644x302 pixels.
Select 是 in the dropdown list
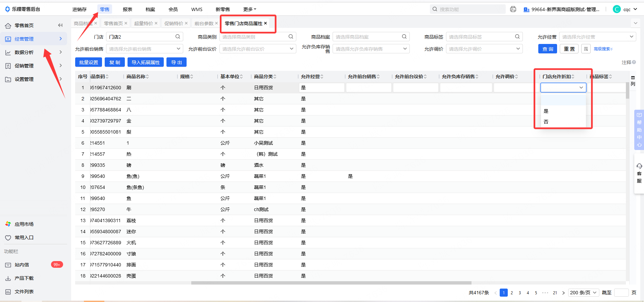[546, 111]
